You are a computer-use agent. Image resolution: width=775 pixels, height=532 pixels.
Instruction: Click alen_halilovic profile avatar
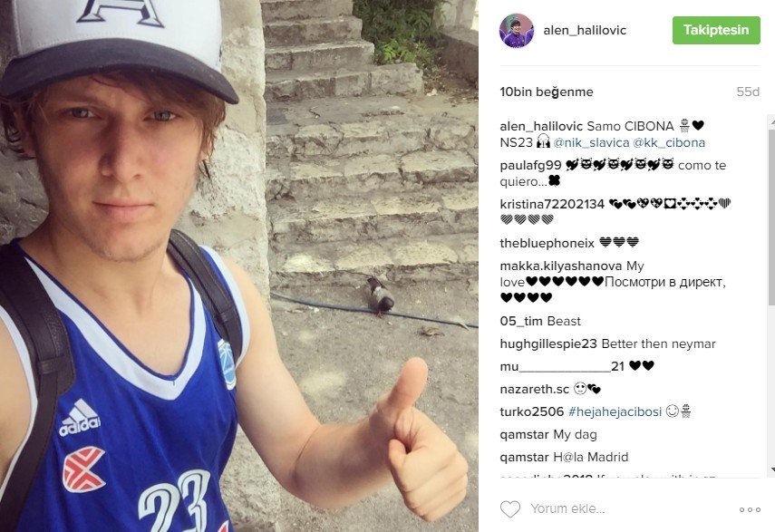(517, 30)
